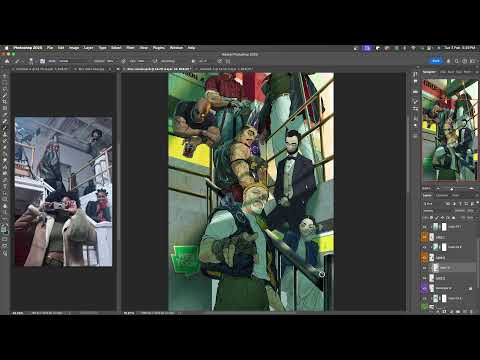Select the Zoom tool
The image size is (480, 360).
coord(5,212)
